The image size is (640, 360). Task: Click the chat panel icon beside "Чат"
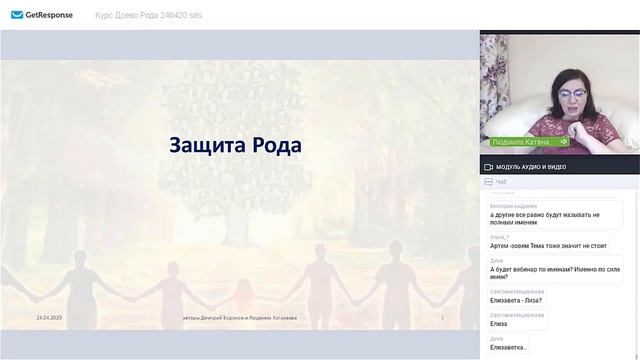coord(488,182)
